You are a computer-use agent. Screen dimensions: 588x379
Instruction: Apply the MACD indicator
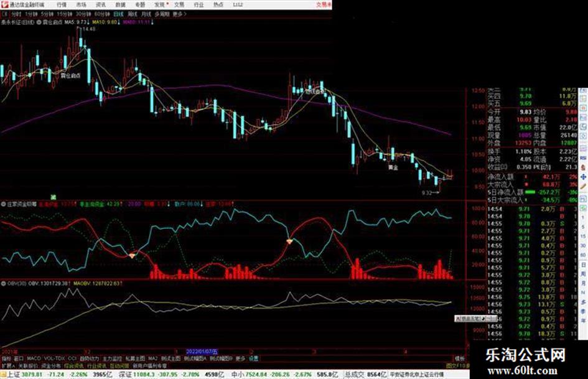[34, 358]
